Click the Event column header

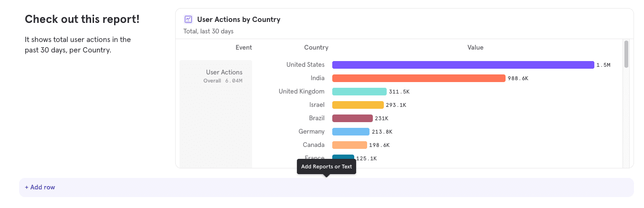pyautogui.click(x=243, y=48)
